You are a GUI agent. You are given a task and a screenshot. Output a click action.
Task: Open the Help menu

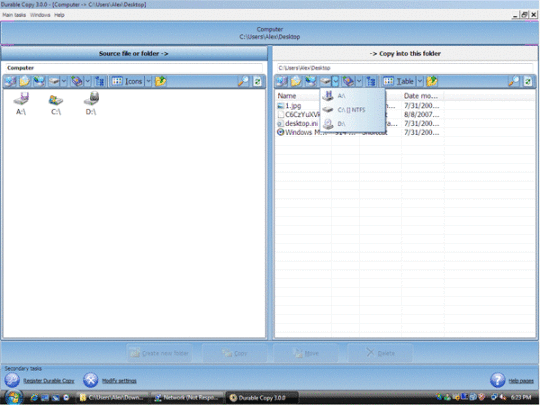tap(59, 15)
